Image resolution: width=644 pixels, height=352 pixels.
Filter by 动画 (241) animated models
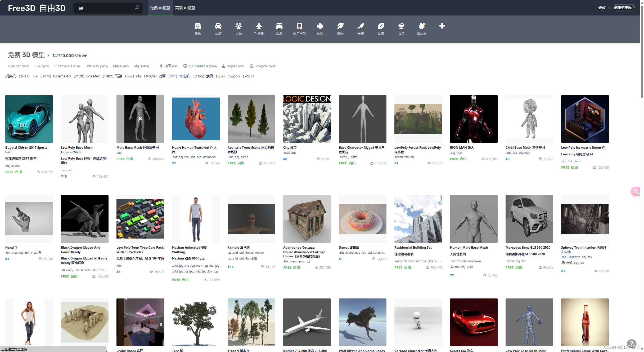point(169,66)
